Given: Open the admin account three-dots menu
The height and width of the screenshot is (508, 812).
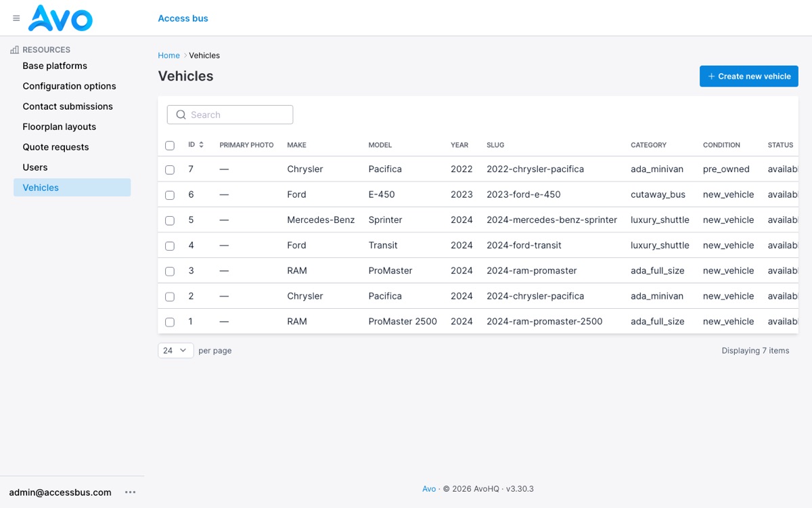Looking at the screenshot, I should 131,492.
